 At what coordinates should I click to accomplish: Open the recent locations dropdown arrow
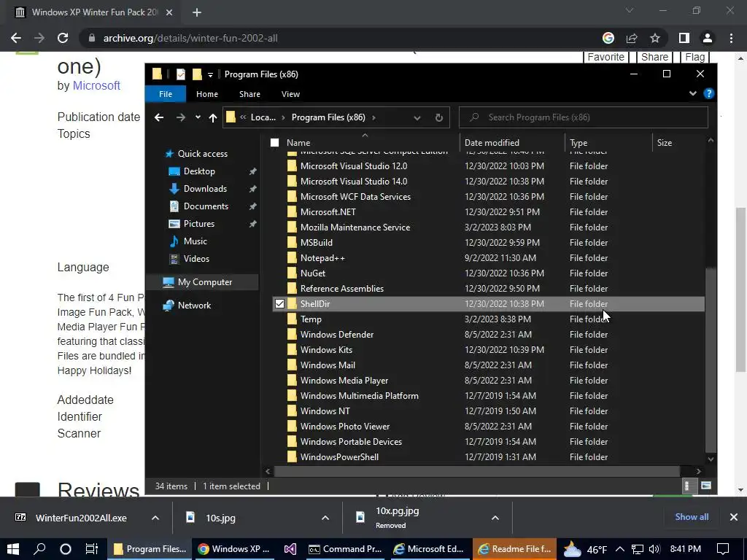[x=198, y=117]
